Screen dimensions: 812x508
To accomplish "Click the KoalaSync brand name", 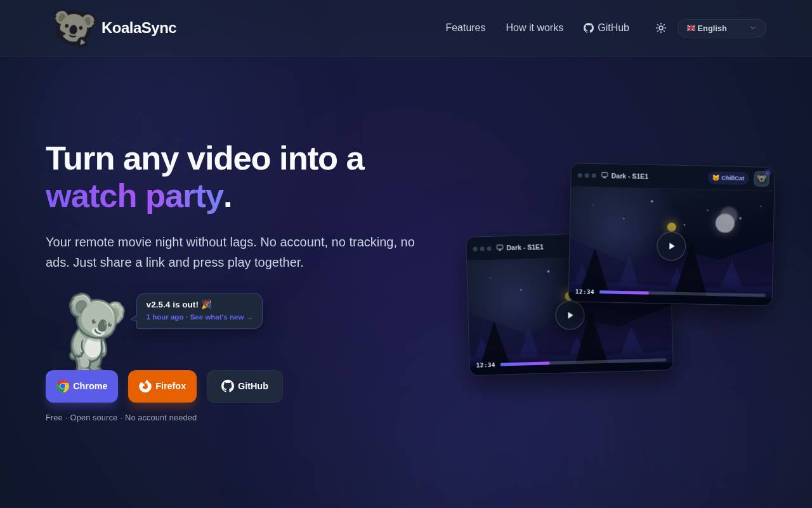I will point(139,28).
